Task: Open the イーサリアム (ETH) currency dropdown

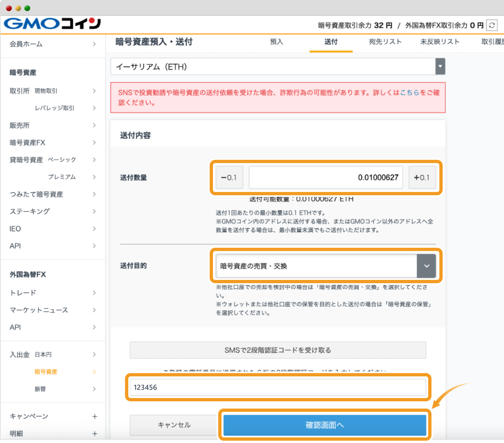Action: pos(278,67)
